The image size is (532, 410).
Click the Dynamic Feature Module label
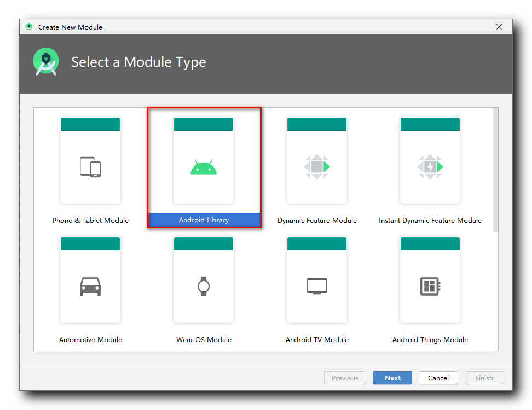317,220
